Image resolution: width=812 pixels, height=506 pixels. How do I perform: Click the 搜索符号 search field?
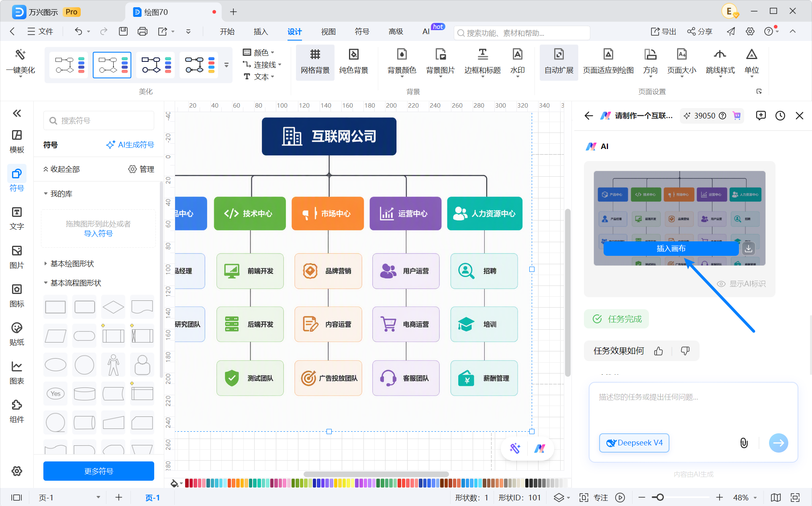click(99, 120)
